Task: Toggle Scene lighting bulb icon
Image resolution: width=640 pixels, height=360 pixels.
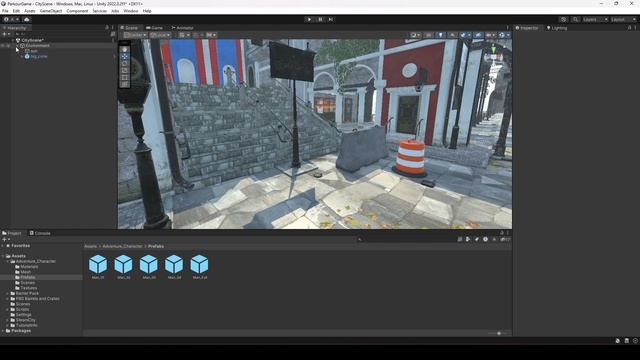Action: click(x=440, y=35)
